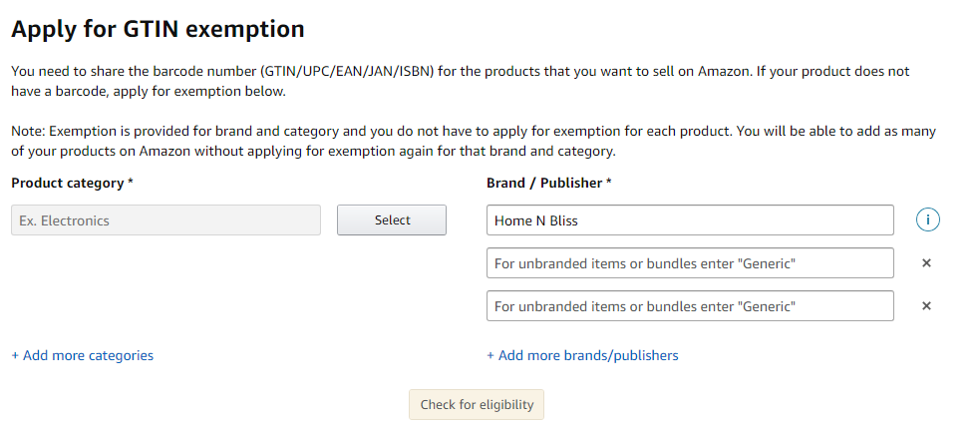Focus the second Brand / Publisher input
980x429 pixels.
690,263
